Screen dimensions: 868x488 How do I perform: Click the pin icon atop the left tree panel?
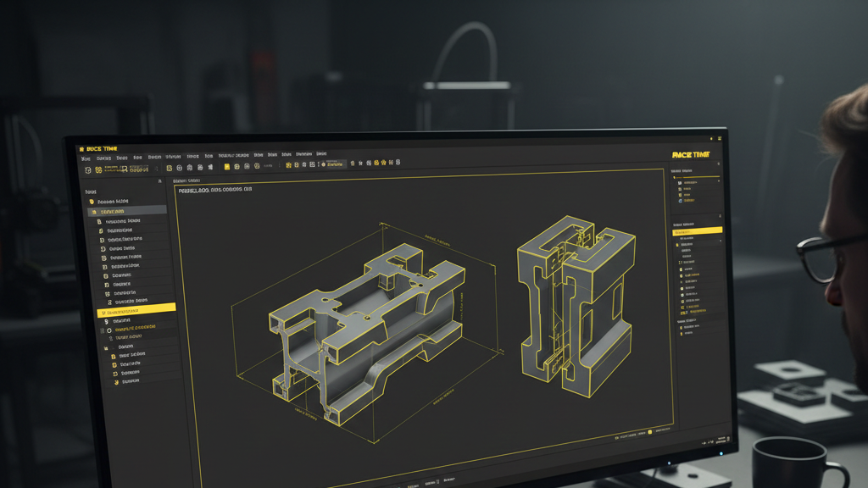click(x=160, y=181)
